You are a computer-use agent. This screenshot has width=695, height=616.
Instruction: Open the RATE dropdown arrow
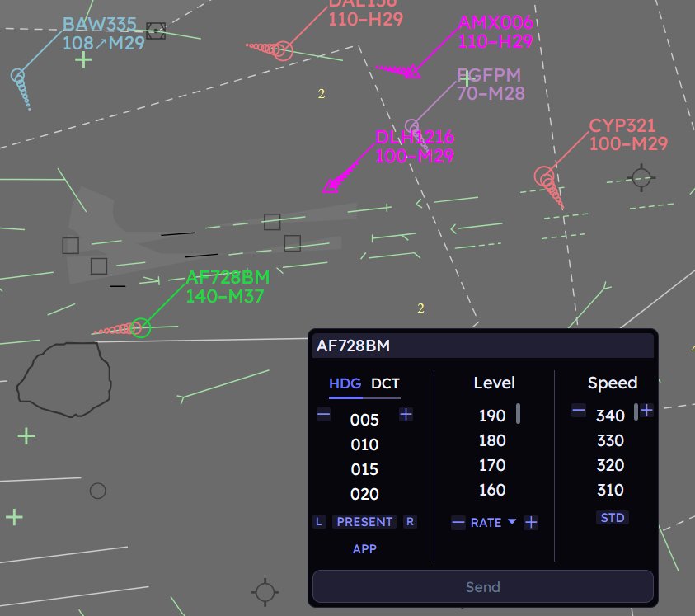click(512, 522)
